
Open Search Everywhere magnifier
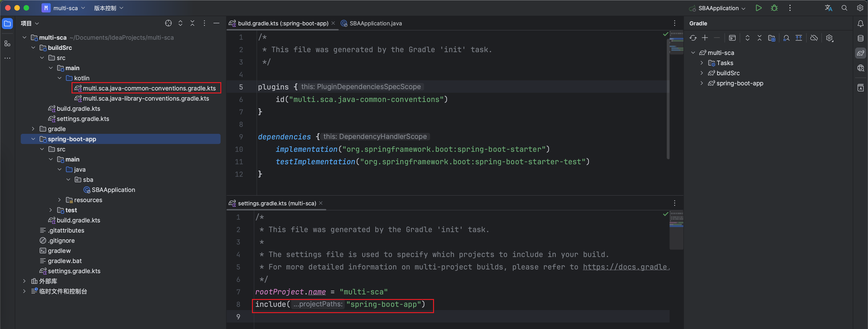[x=844, y=8]
